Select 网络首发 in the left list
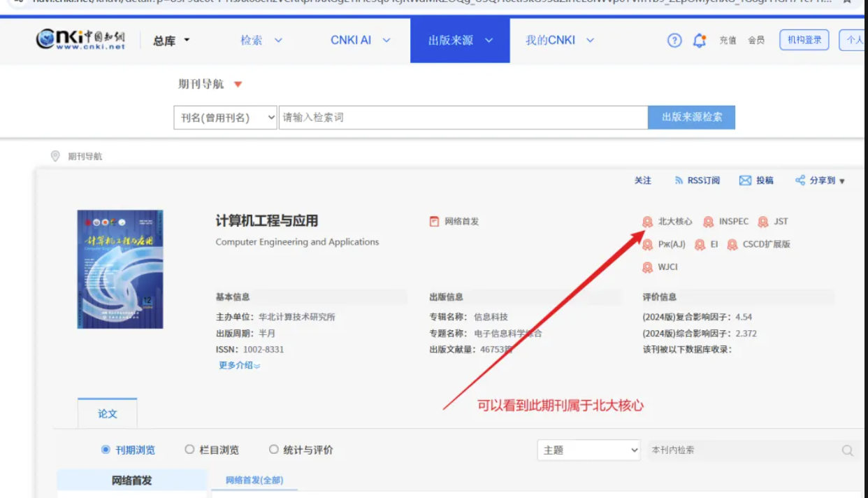Image resolution: width=868 pixels, height=498 pixels. pos(132,481)
